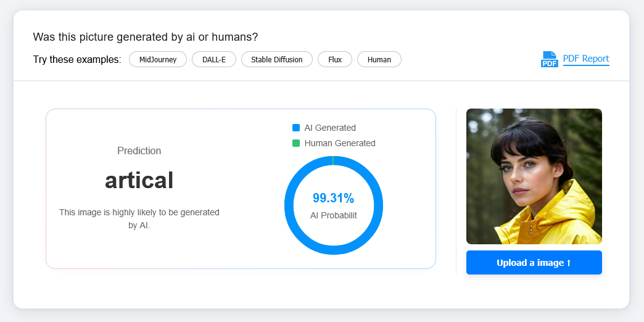Load the Flux example image
This screenshot has width=644, height=322.
coord(335,60)
